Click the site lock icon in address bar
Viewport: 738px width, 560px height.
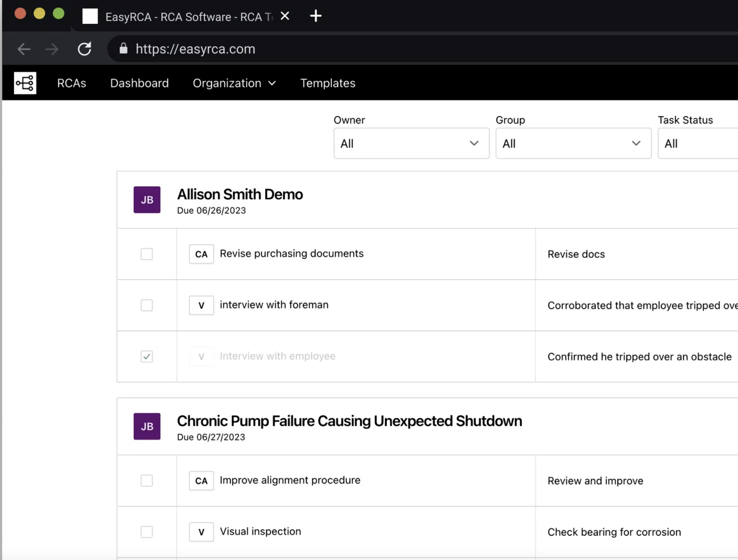tap(123, 49)
